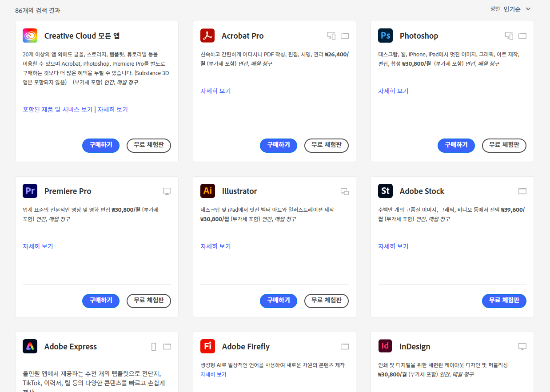Click the InDesign title text

415,347
